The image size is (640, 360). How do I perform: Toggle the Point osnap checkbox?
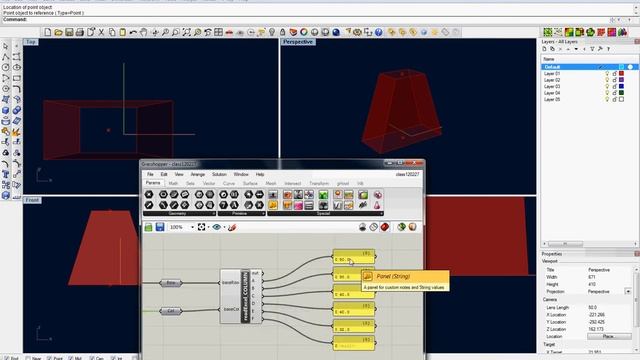(49, 358)
